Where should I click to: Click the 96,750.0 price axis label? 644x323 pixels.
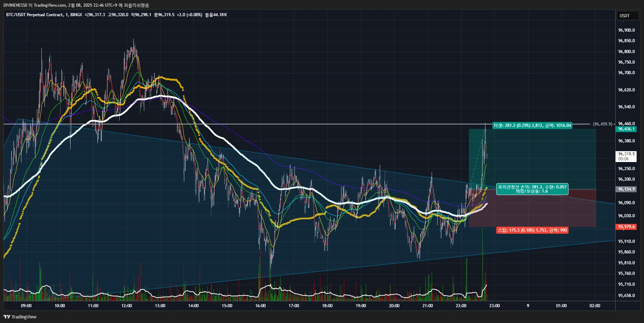[626, 62]
